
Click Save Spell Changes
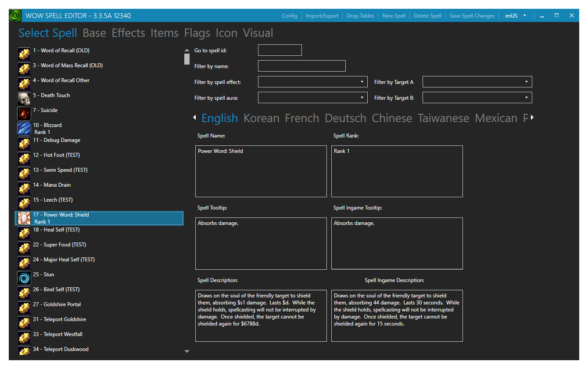pyautogui.click(x=472, y=15)
